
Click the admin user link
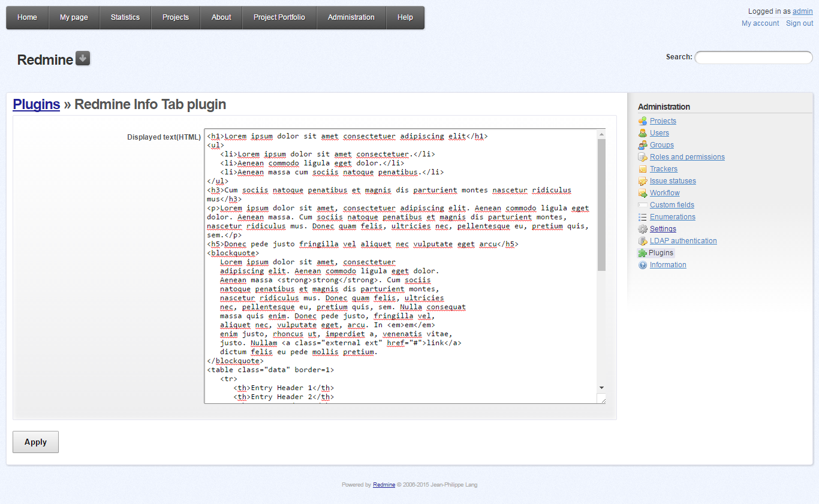(x=803, y=11)
